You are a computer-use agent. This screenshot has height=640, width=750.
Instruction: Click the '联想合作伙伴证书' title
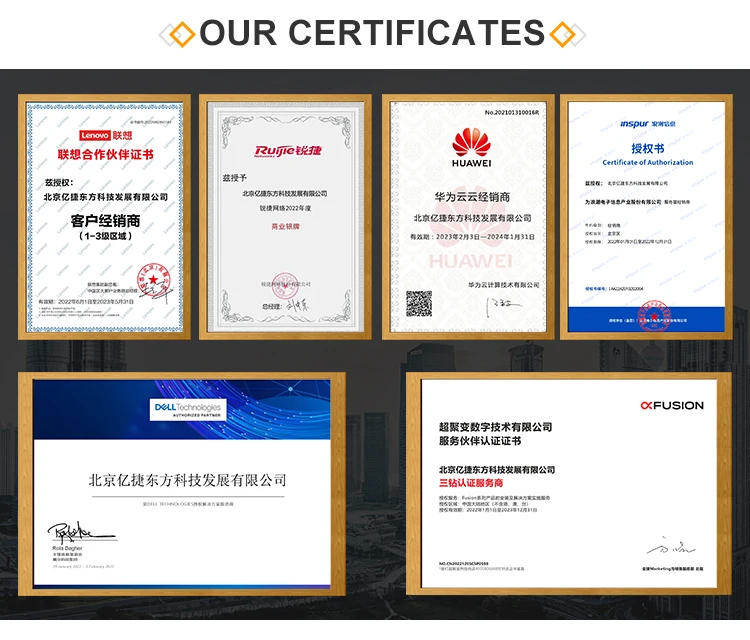[105, 154]
